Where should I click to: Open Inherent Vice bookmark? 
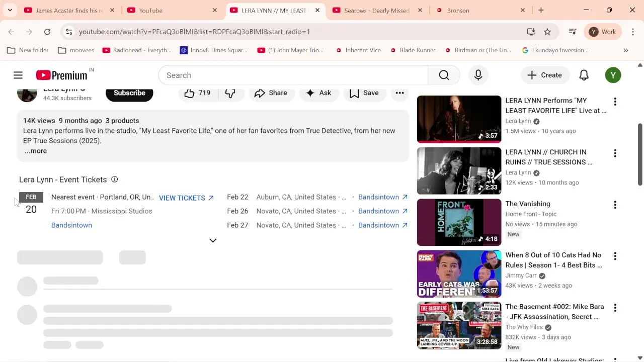coord(358,50)
